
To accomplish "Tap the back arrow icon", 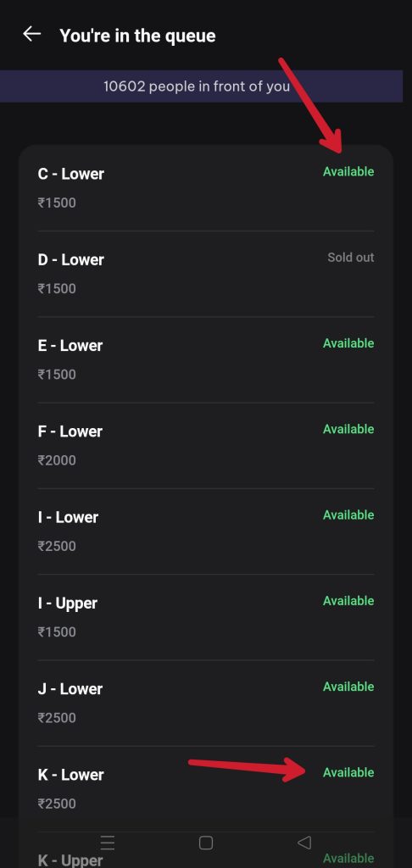I will coord(31,34).
